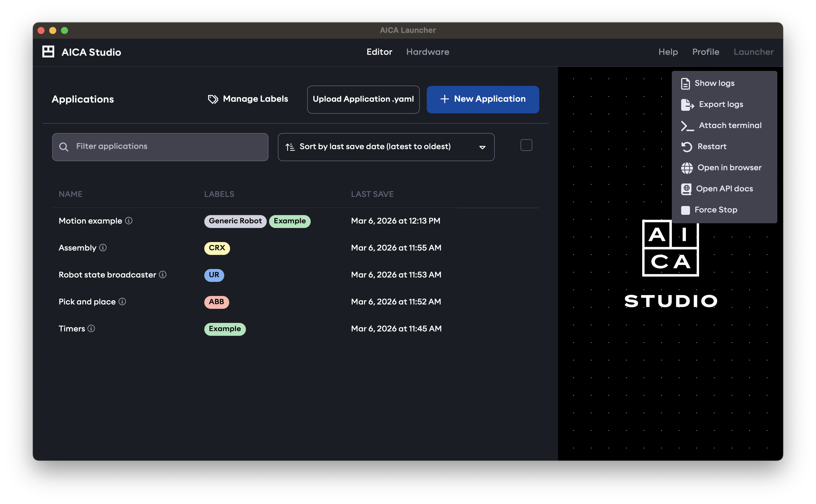Click the New Application button
Viewport: 816px width, 504px height.
point(482,99)
